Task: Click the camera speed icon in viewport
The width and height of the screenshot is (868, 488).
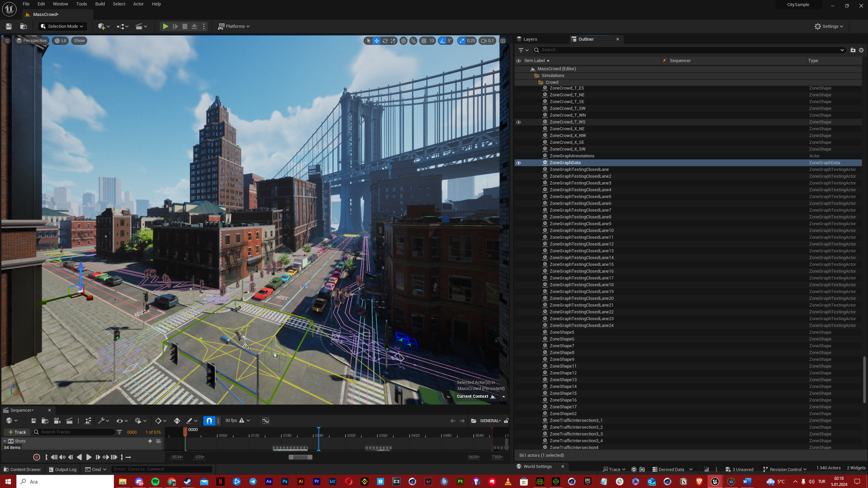Action: pos(484,41)
